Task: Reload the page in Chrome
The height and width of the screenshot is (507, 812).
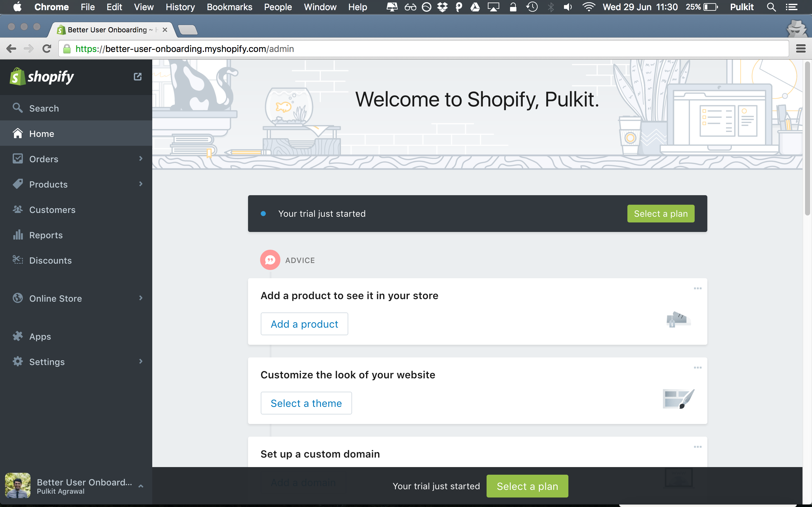Action: (47, 48)
